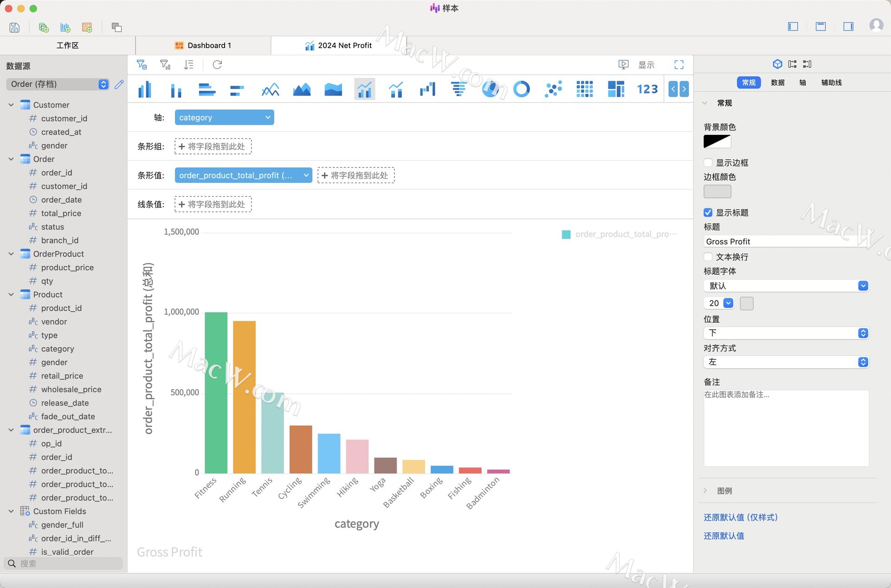Enter full screen mode
891x588 pixels.
[x=679, y=64]
